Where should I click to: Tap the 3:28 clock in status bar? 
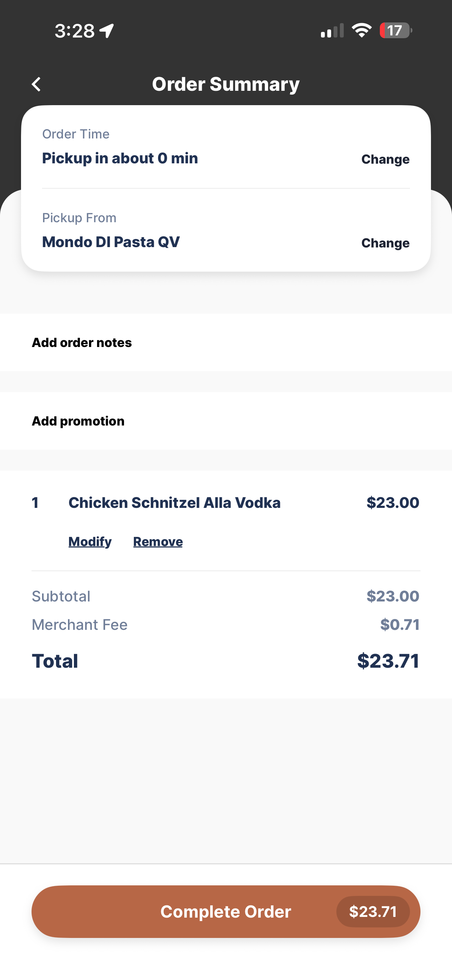point(75,31)
